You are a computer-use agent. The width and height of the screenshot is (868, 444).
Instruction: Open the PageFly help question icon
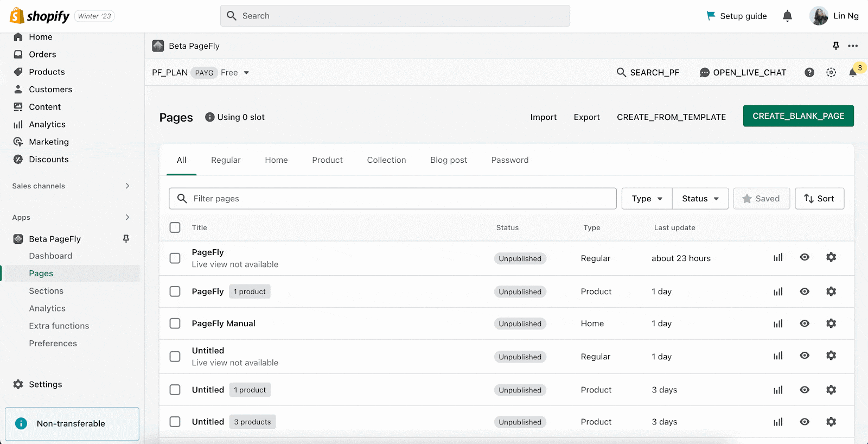tap(809, 72)
